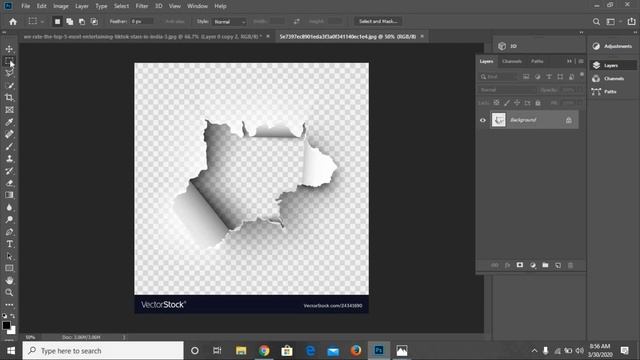
Task: Click the Feather value input field
Action: tap(142, 22)
